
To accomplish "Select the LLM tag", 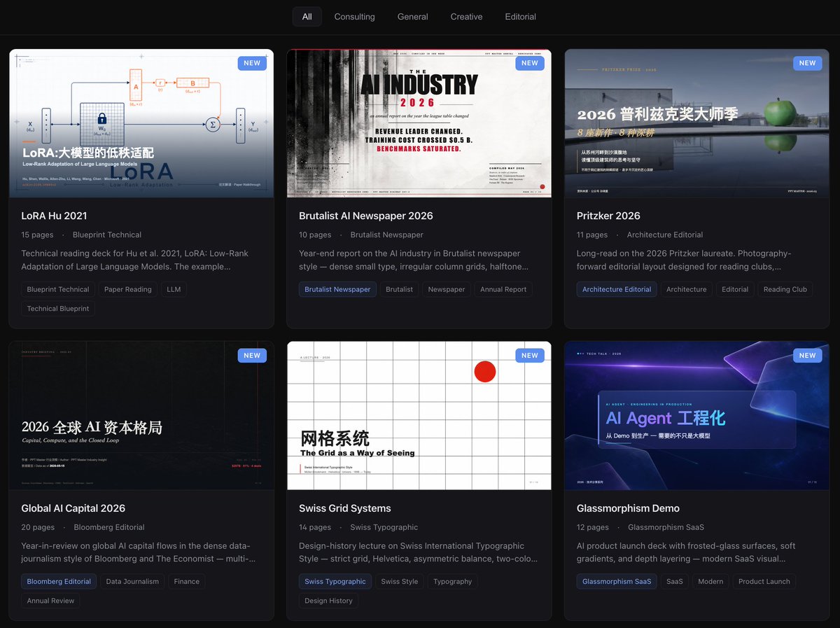I will click(x=174, y=289).
